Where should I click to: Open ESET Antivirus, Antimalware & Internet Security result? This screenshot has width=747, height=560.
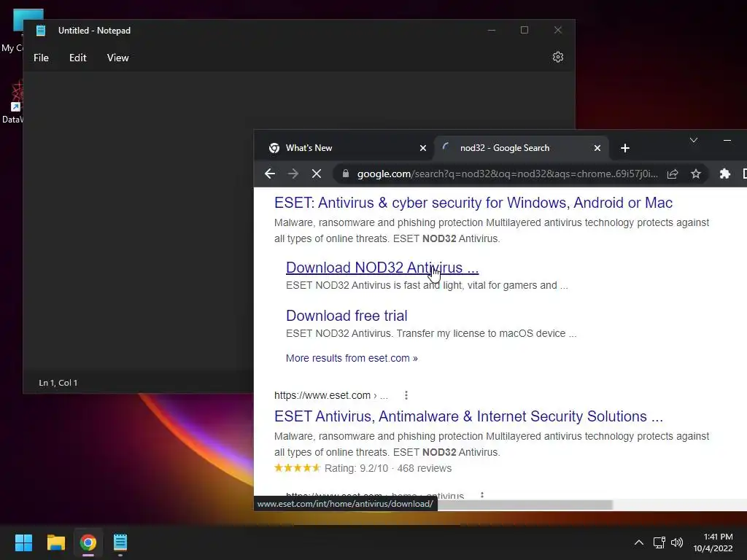click(468, 416)
